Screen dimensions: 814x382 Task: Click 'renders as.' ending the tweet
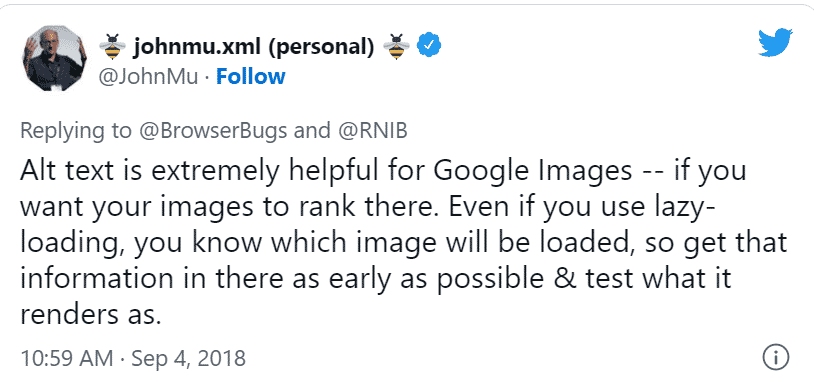88,315
